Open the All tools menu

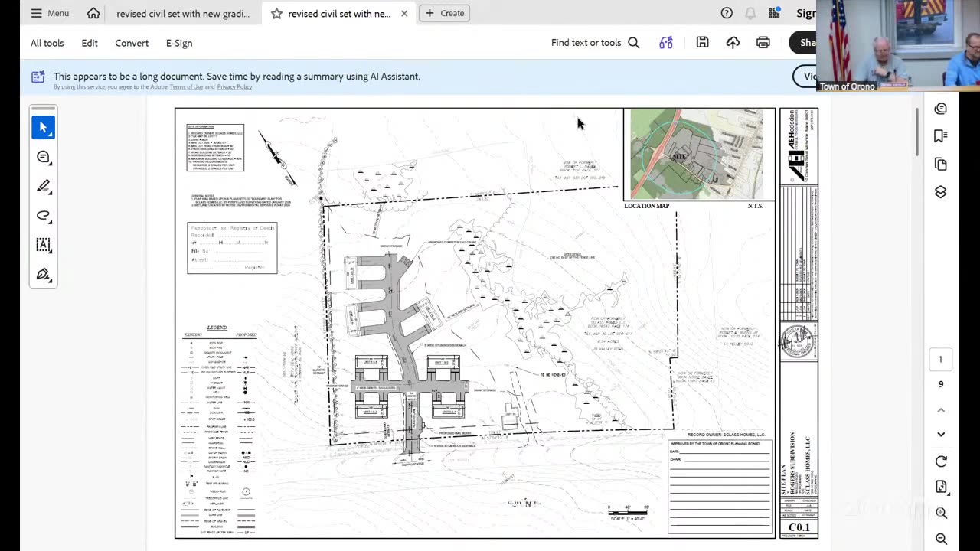[47, 43]
